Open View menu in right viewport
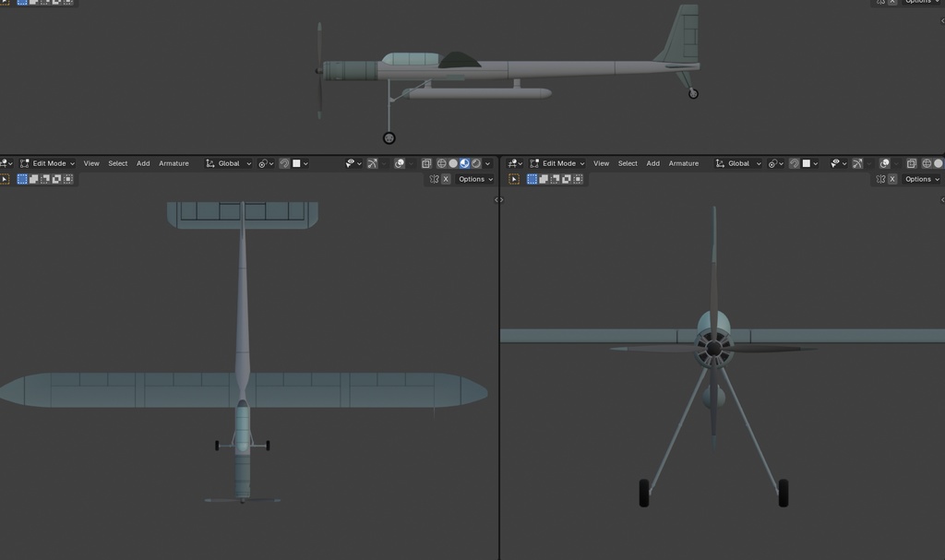945x560 pixels. (601, 163)
